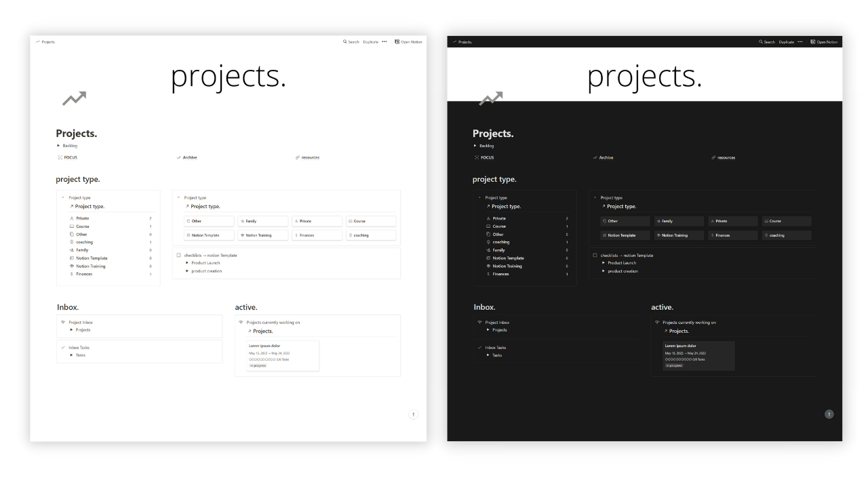This screenshot has width=868, height=488.
Task: Follow the Projects. link under active
Action: tap(262, 331)
